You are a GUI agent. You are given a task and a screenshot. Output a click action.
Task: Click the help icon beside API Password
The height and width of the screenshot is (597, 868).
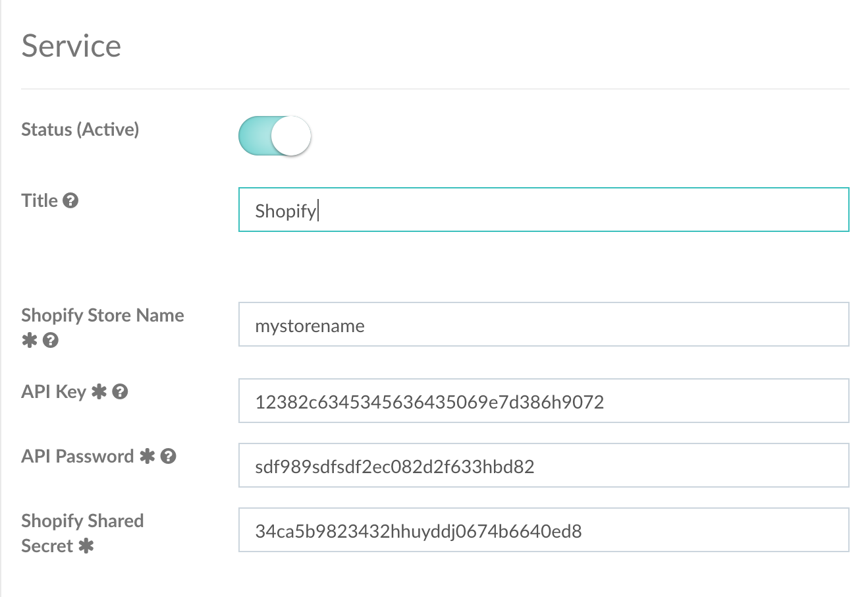169,456
